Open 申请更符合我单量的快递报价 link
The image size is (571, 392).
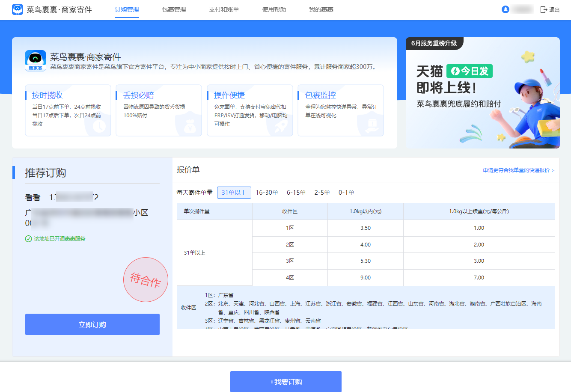coord(519,170)
